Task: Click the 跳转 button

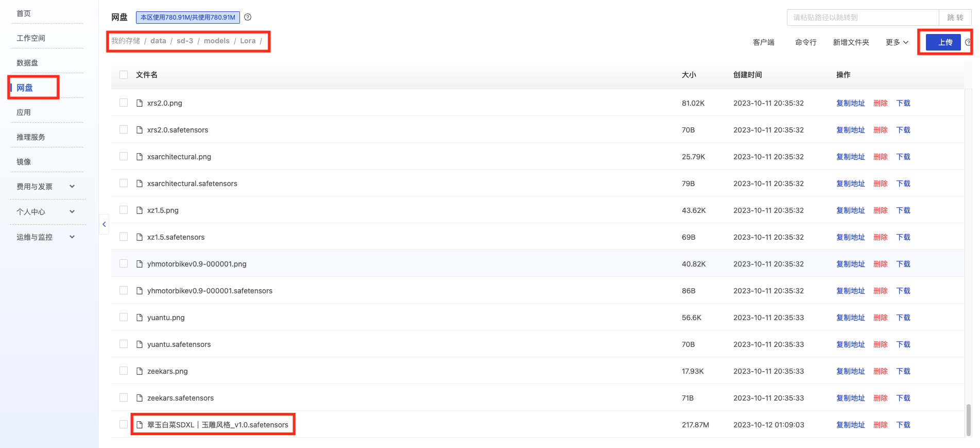Action: click(x=955, y=18)
